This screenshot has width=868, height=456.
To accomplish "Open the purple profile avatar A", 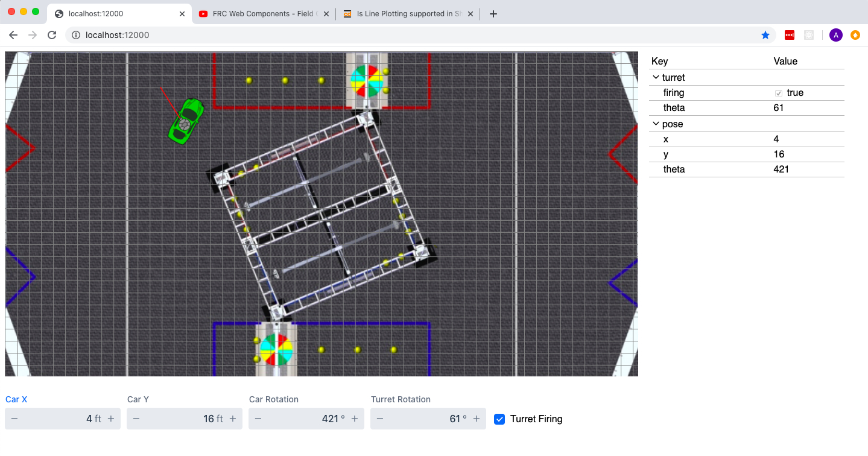I will tap(835, 35).
